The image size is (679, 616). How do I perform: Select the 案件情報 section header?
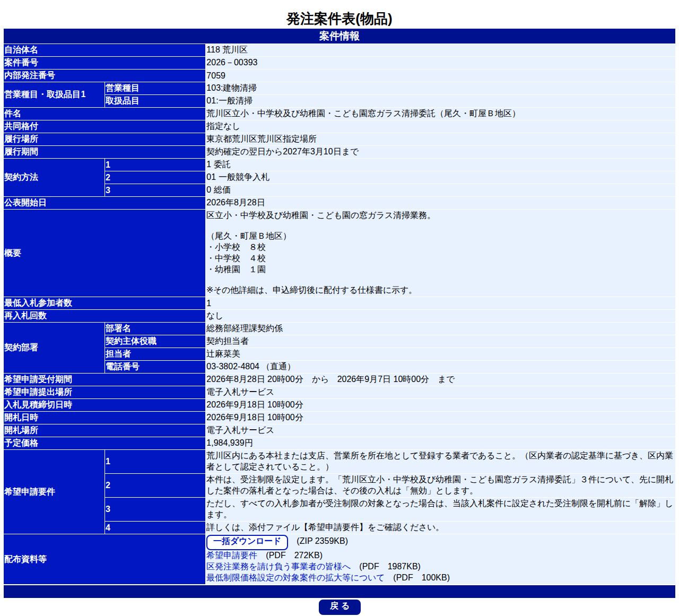(x=339, y=36)
